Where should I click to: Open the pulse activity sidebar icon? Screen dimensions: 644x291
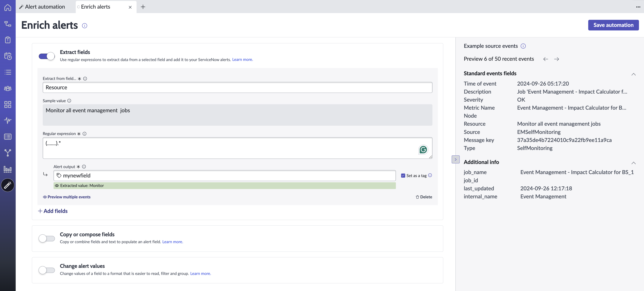(8, 120)
